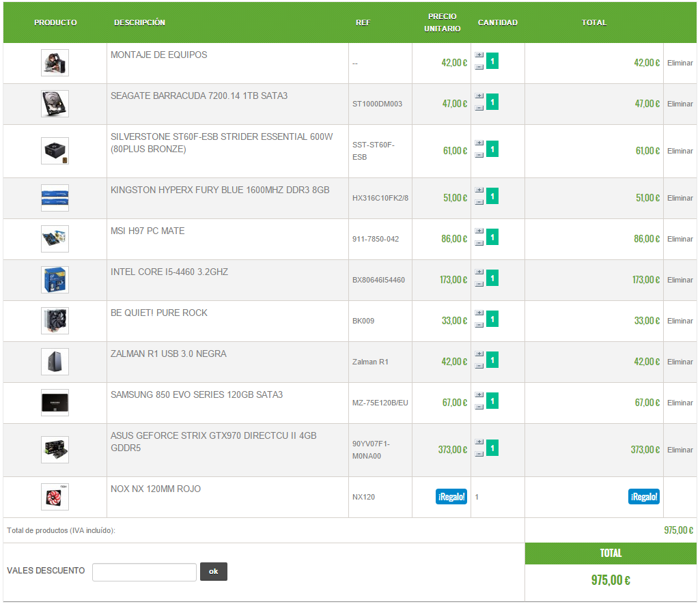The height and width of the screenshot is (604, 700).
Task: Decrease quantity of Silverstone ST60F-ESB
Action: click(x=479, y=155)
